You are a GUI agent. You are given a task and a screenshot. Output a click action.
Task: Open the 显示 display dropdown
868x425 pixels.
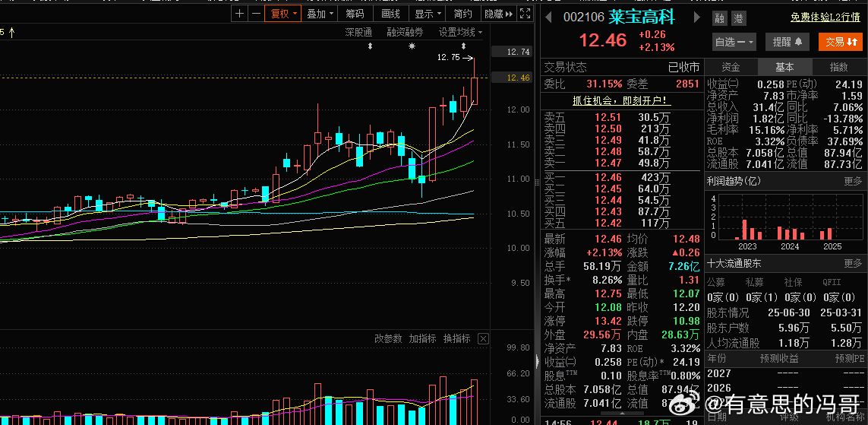[x=428, y=14]
